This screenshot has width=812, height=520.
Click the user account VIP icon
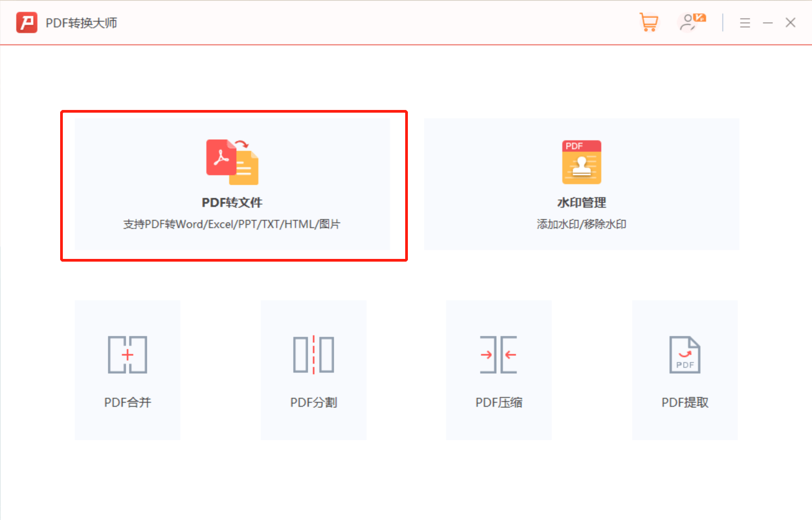click(x=692, y=22)
